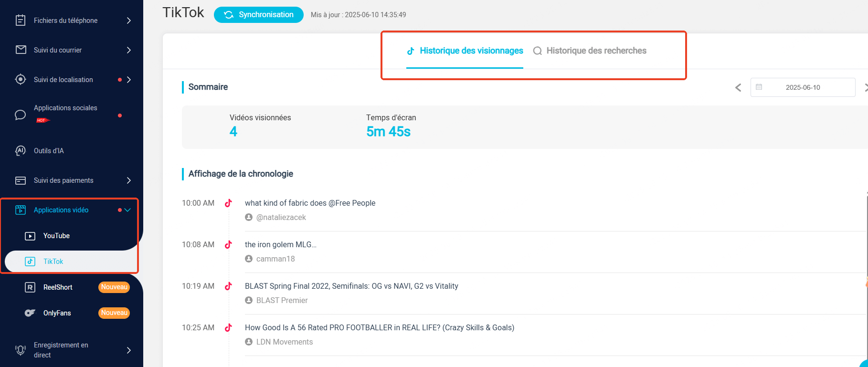The width and height of the screenshot is (868, 367).
Task: Open 'How Good Is A 56 Rated PRO FOOTBALLER' entry
Action: tap(380, 327)
